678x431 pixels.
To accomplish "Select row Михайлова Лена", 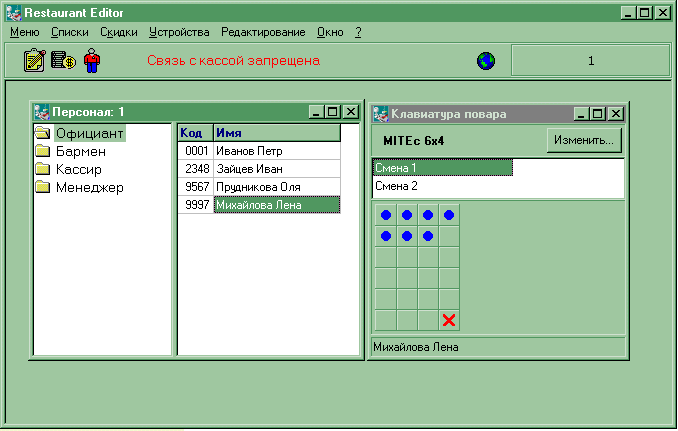I will [277, 205].
